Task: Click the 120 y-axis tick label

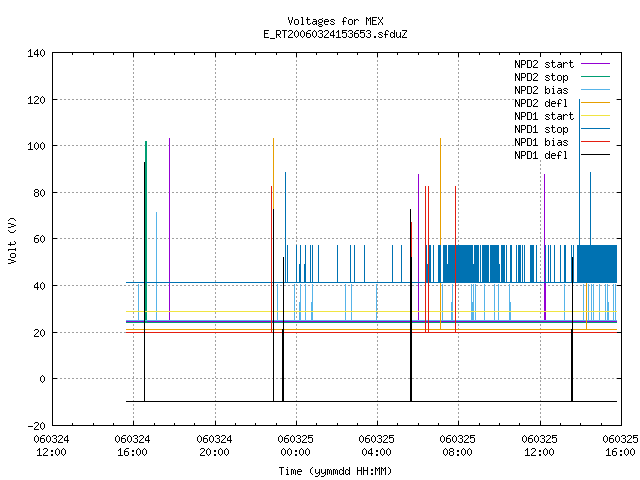Action: click(x=36, y=100)
